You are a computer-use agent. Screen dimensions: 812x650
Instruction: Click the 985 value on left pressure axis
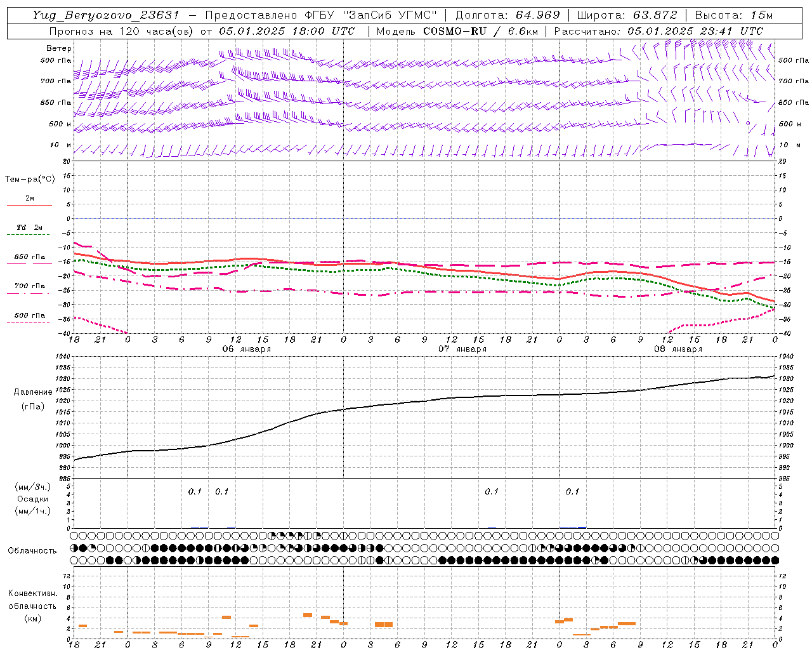(x=65, y=479)
